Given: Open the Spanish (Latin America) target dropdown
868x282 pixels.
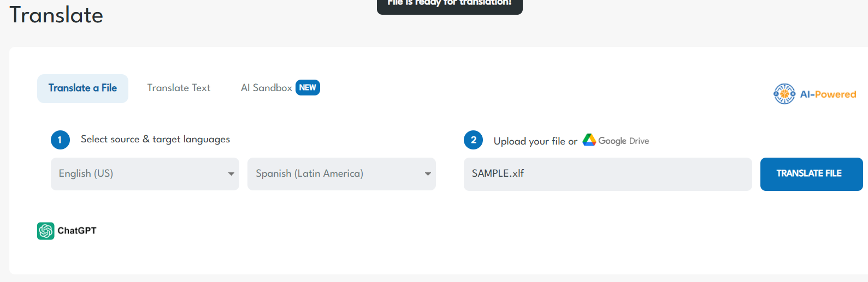Looking at the screenshot, I should [341, 174].
